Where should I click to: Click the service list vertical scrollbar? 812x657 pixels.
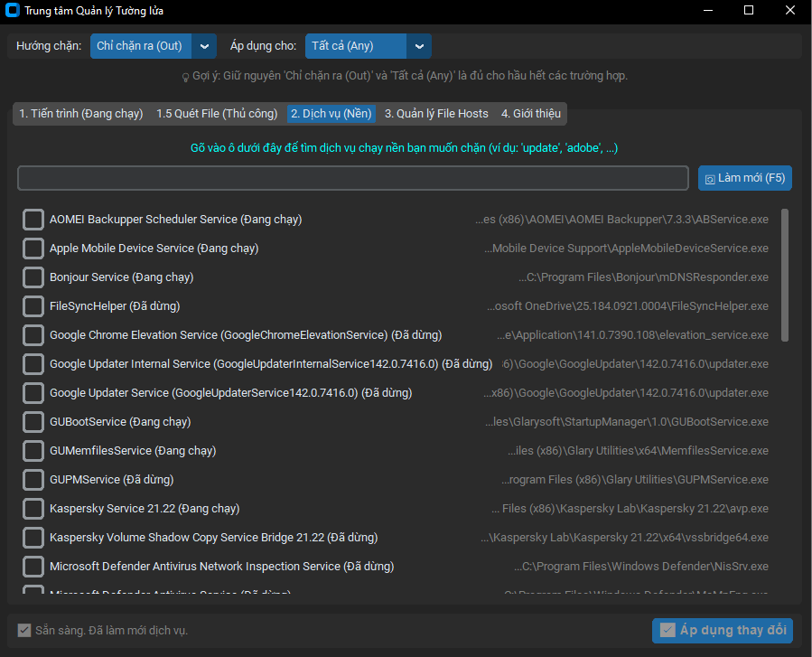785,275
